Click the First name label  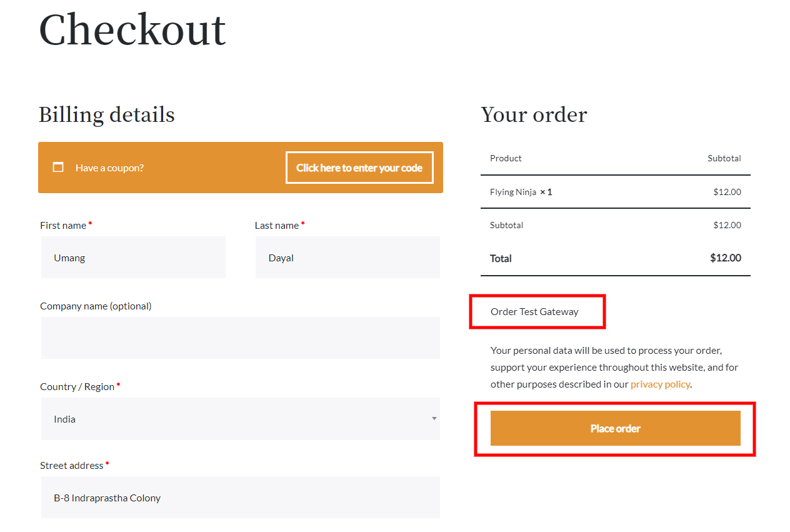pos(63,226)
